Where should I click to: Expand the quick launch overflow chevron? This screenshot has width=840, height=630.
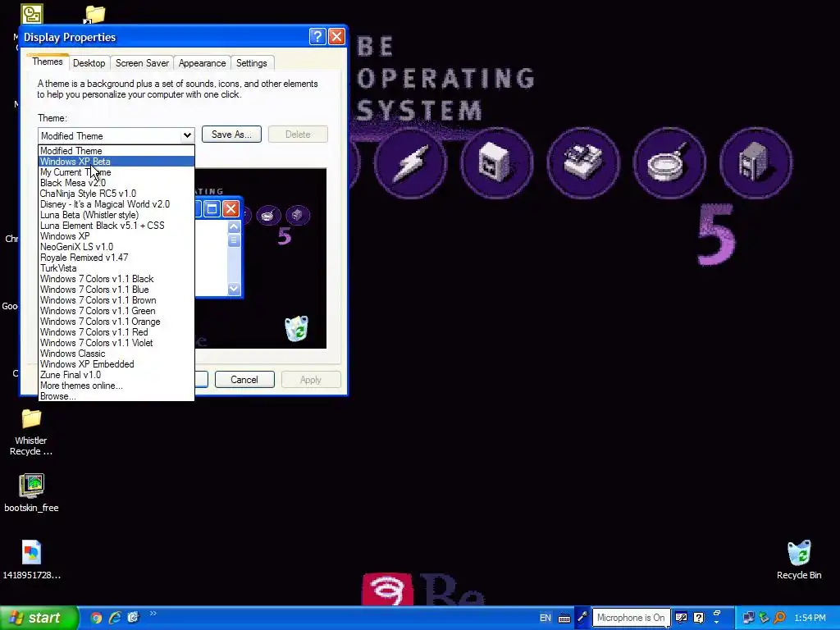153,614
